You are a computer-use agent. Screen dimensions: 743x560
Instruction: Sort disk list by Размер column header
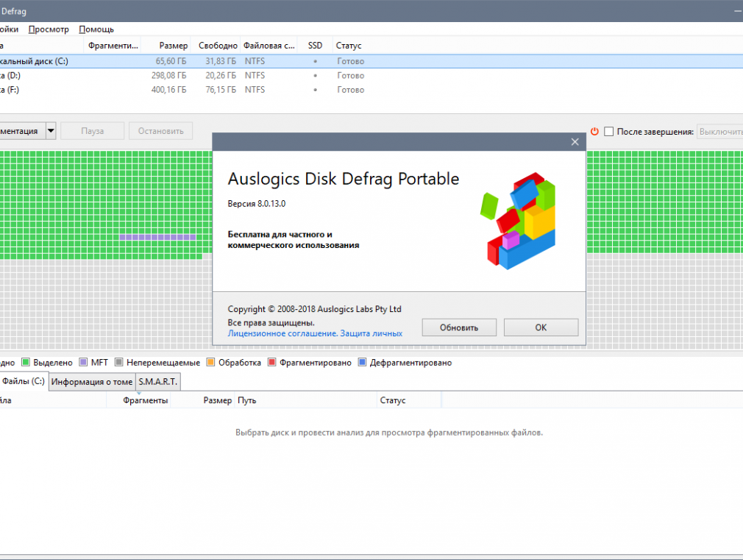[x=166, y=46]
